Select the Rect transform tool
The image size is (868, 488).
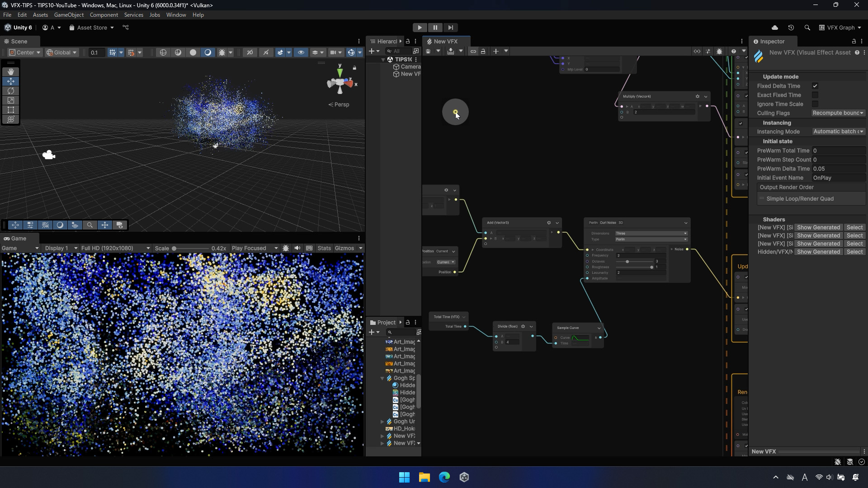click(11, 110)
